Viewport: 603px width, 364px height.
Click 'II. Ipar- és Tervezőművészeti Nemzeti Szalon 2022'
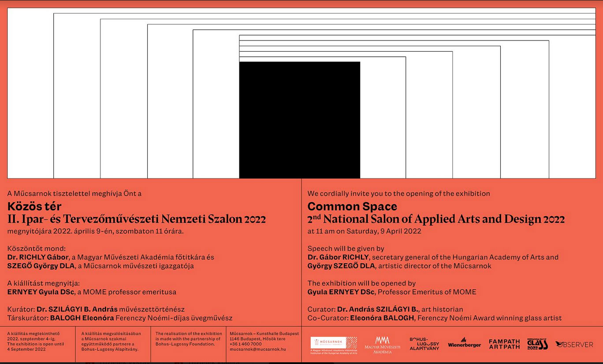[x=137, y=219]
